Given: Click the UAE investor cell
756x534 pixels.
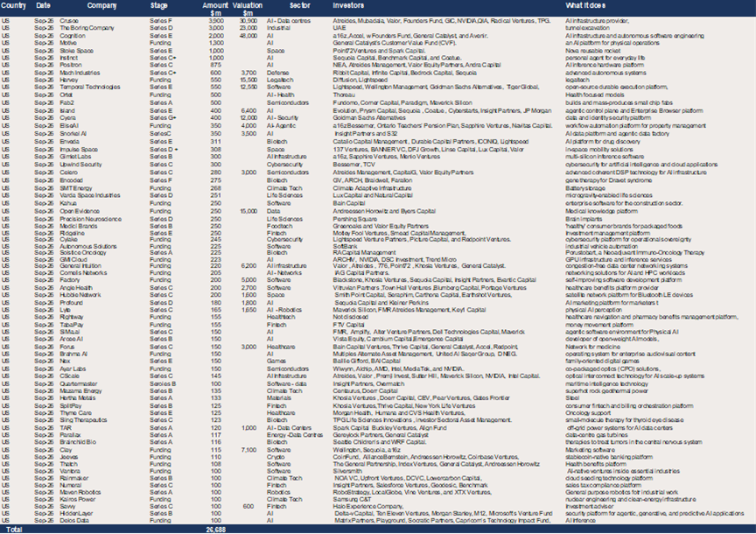Looking at the screenshot, I should coord(339,28).
